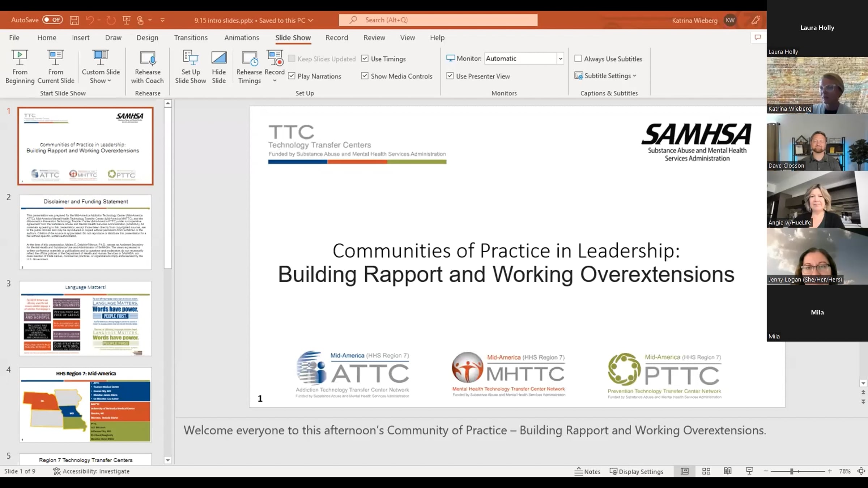Open Subtitle Settings dropdown
This screenshot has width=868, height=488.
click(605, 76)
